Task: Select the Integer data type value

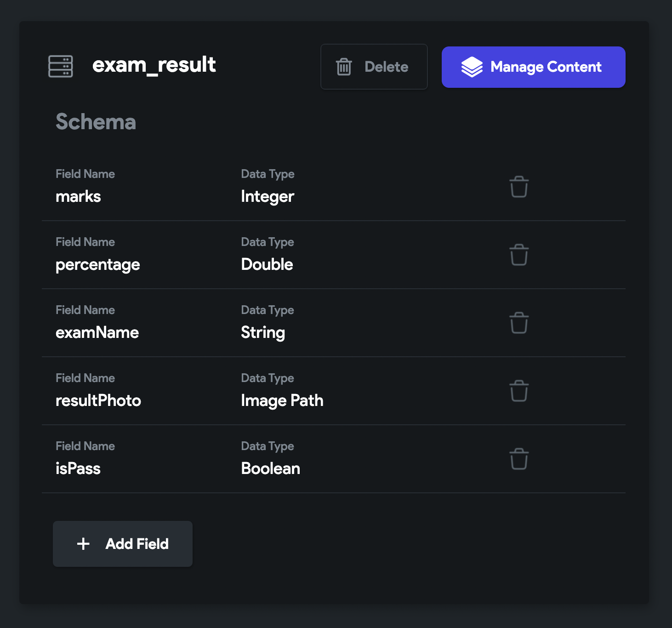Action: click(x=268, y=197)
